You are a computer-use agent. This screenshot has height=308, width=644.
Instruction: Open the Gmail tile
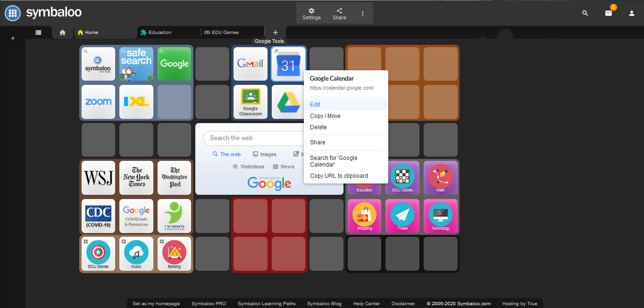pos(251,64)
